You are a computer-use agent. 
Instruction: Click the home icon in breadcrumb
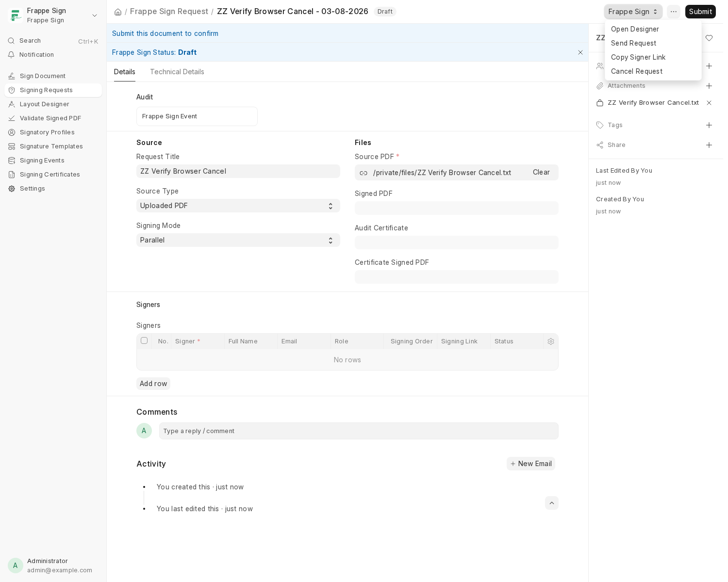[x=118, y=12]
